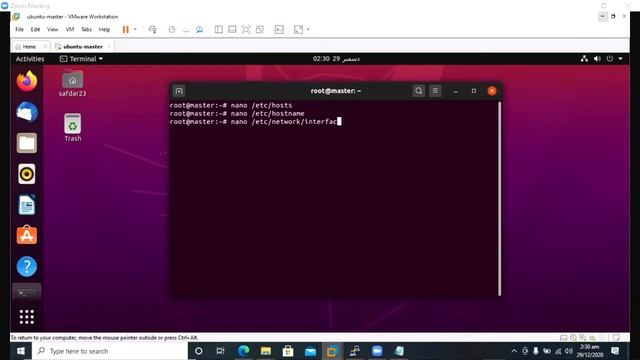Screen dimensions: 640x360
Task: Open the Windows Start button
Action: coord(21,351)
